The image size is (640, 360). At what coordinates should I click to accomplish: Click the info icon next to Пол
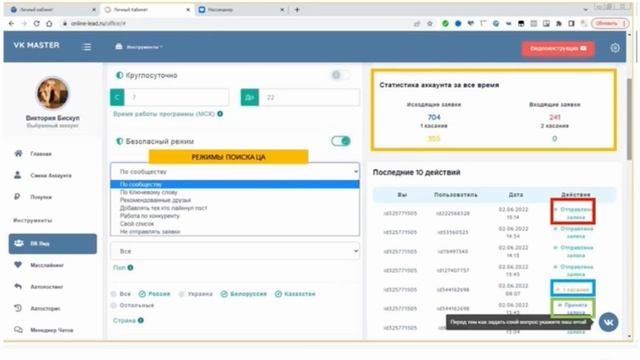click(x=130, y=268)
